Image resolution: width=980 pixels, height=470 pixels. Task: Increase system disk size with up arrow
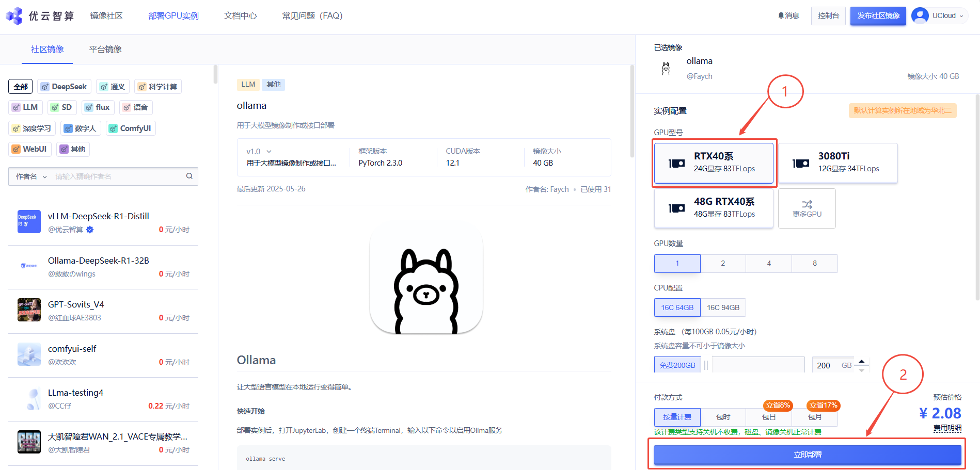coord(861,361)
